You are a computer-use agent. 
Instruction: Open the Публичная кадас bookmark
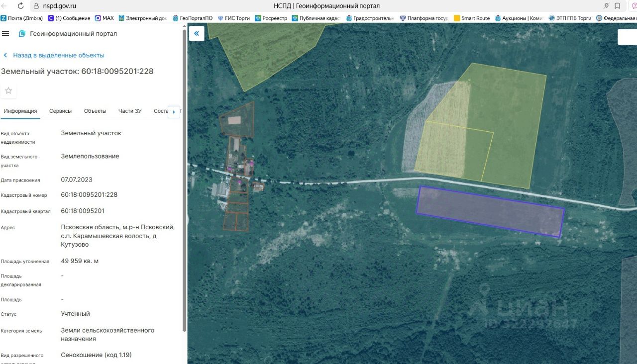point(316,18)
